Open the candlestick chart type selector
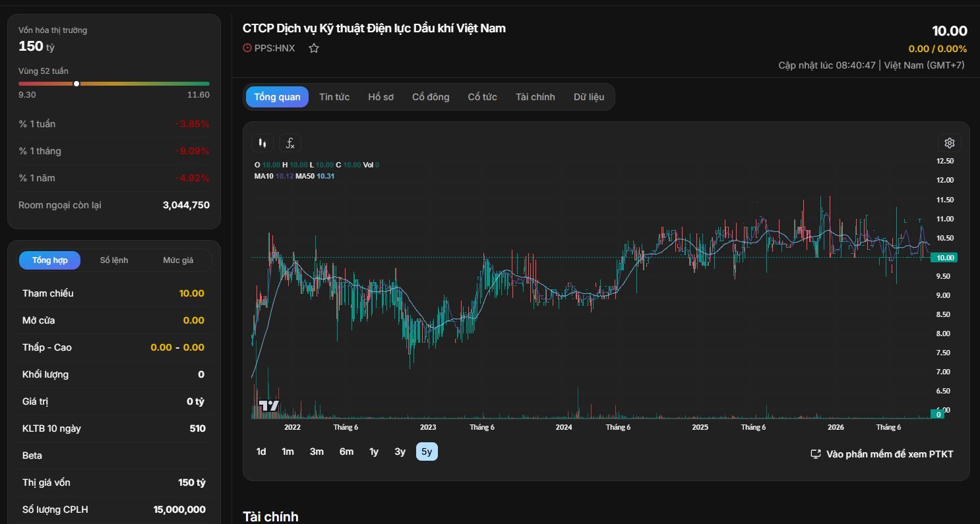980x524 pixels. tap(262, 143)
